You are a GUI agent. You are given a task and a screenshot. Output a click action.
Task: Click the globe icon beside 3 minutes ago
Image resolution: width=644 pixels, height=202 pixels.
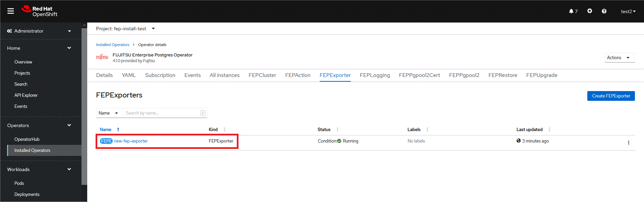pyautogui.click(x=519, y=141)
